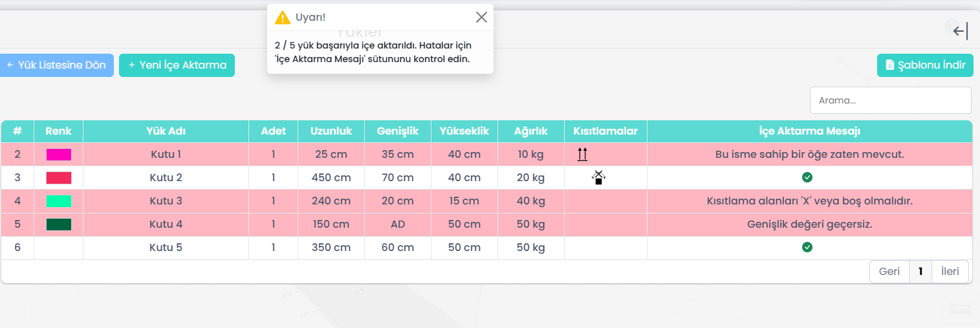Viewport: 980px width, 328px height.
Task: Click the green success checkmark for Kutu 5
Action: pos(807,247)
